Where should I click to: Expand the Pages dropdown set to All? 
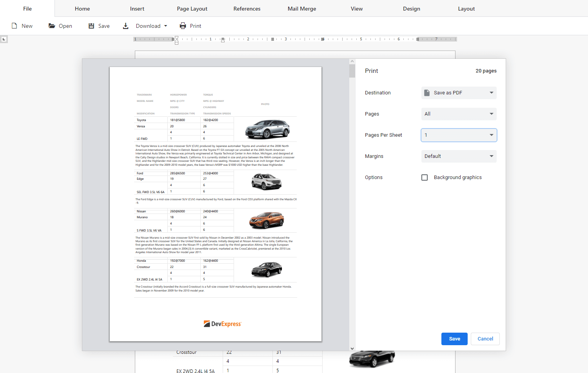point(459,114)
